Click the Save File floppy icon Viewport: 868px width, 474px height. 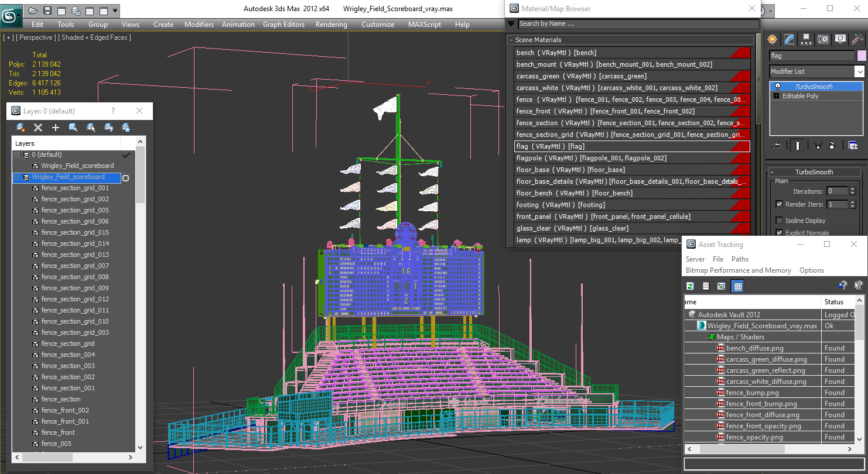point(47,11)
